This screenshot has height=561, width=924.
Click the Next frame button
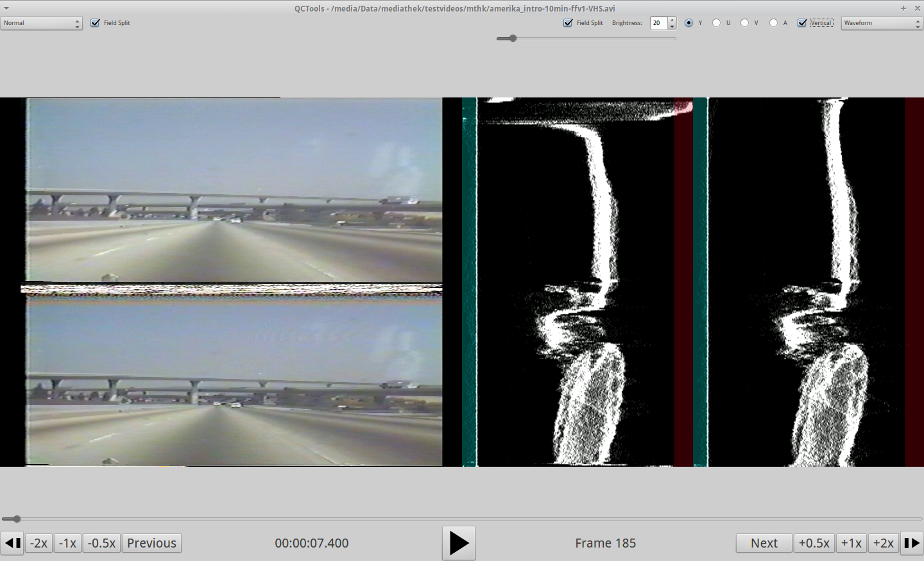click(764, 543)
